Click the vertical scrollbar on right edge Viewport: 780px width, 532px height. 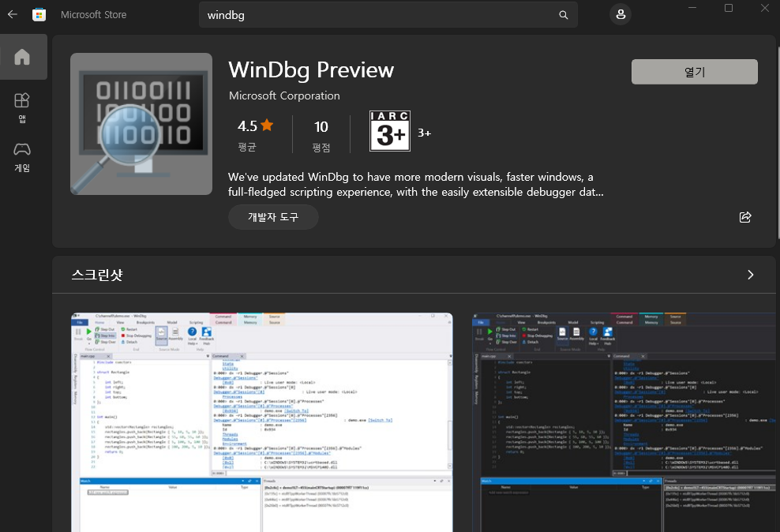pos(778,144)
